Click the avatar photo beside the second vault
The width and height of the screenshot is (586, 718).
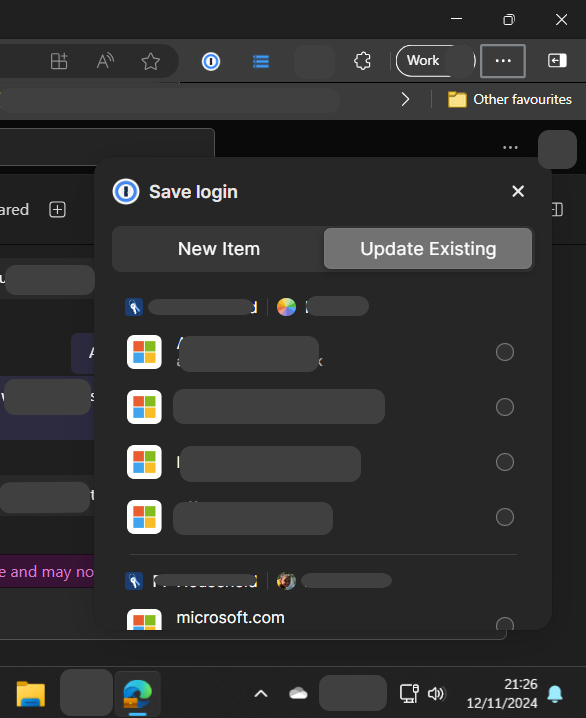point(287,581)
